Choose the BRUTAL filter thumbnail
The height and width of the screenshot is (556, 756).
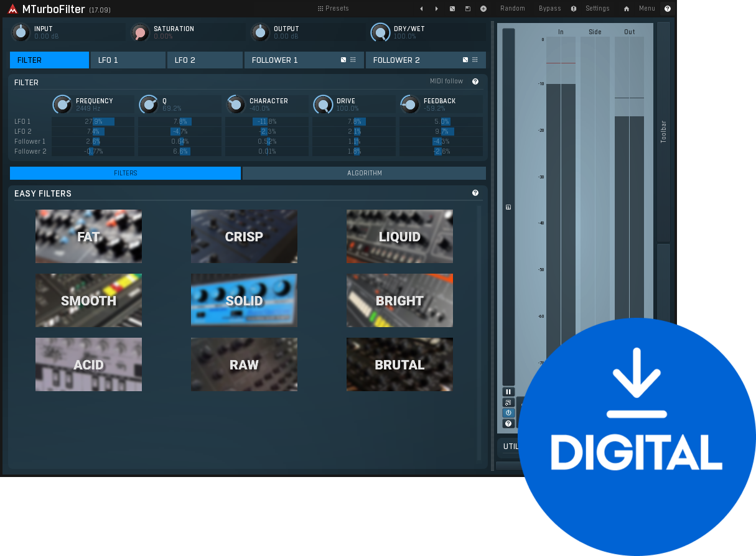click(399, 364)
